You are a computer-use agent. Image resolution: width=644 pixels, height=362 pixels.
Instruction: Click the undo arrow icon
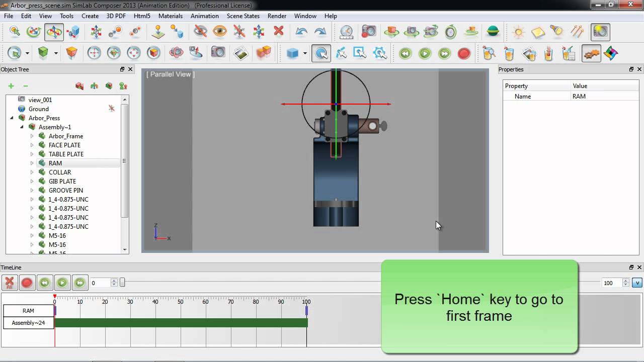[301, 32]
